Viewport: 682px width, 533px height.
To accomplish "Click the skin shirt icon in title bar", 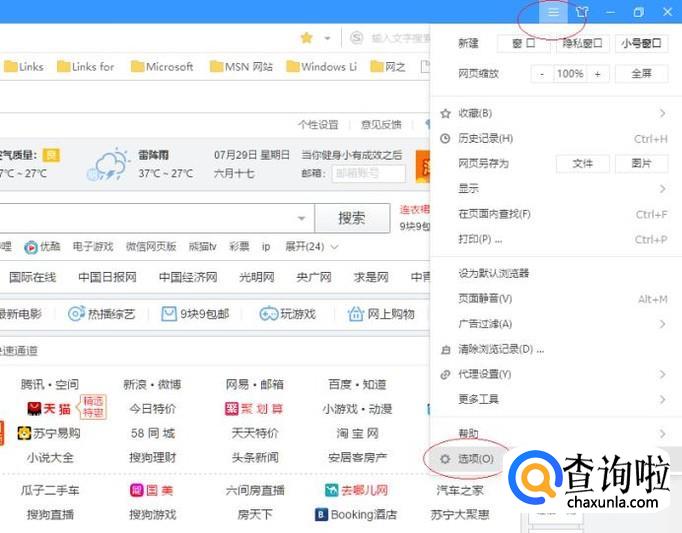I will click(x=582, y=12).
